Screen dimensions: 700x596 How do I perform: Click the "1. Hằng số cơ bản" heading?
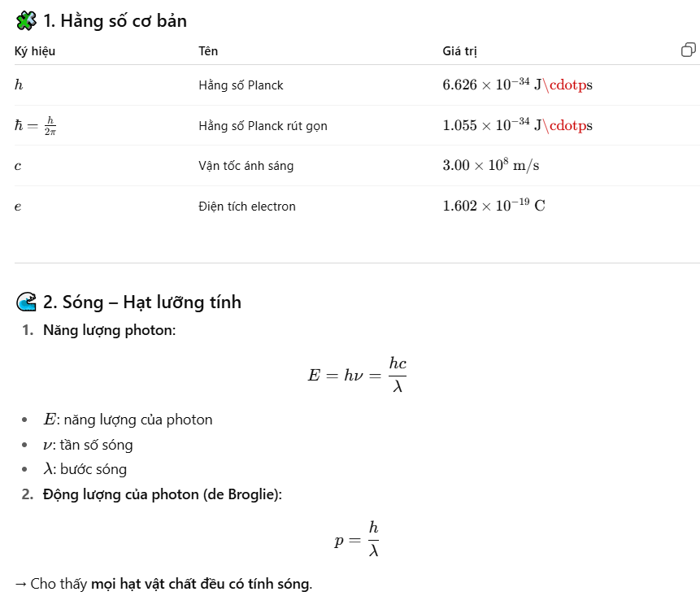115,21
